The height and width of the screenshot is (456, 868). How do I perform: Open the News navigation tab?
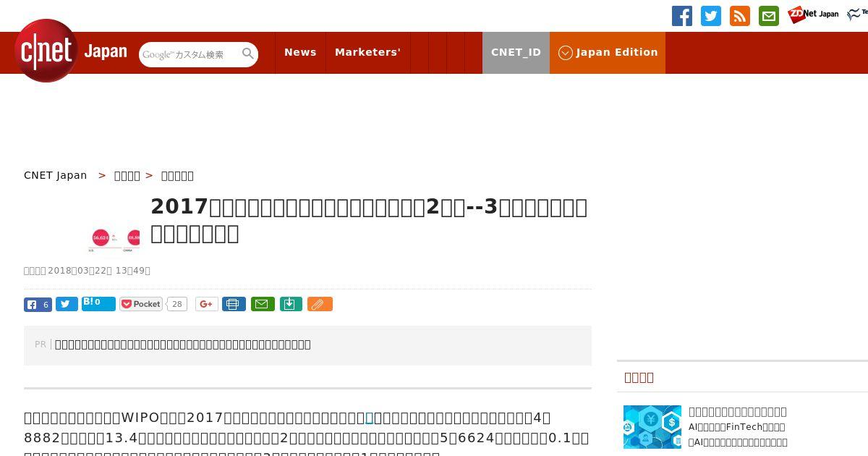(300, 52)
